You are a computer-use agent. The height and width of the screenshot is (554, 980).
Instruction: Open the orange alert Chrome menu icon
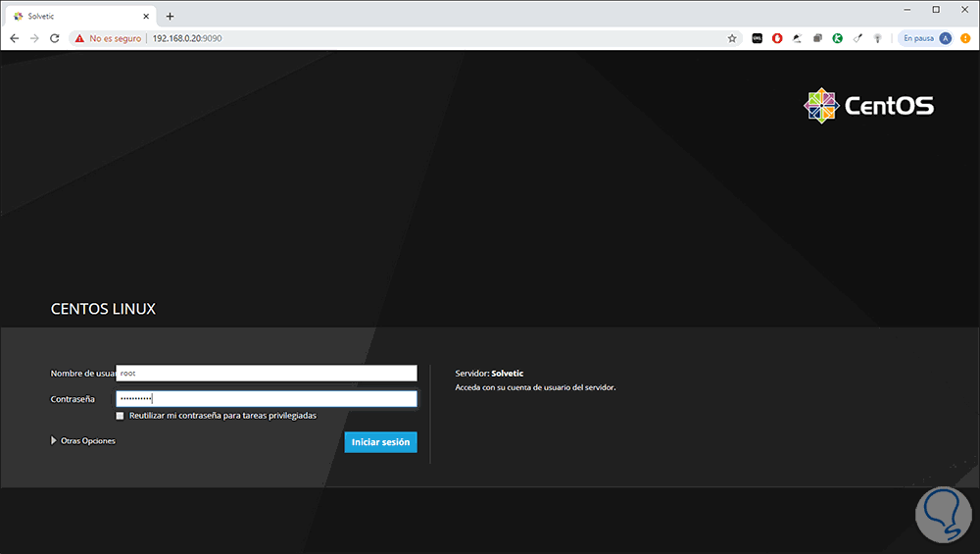(x=965, y=38)
